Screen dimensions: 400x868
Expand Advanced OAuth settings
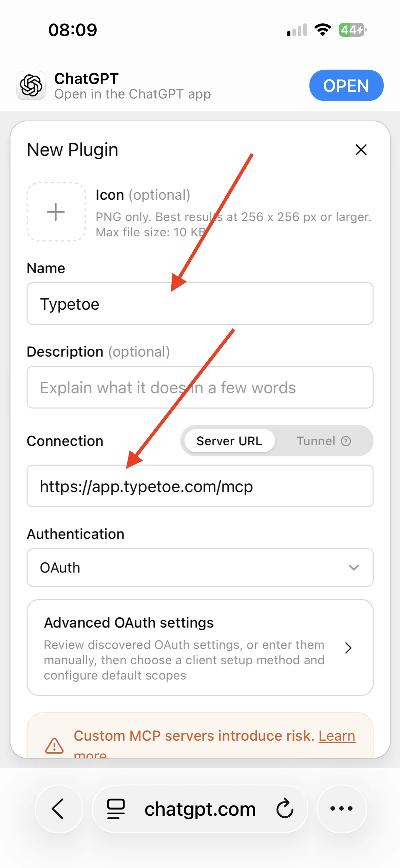click(200, 648)
